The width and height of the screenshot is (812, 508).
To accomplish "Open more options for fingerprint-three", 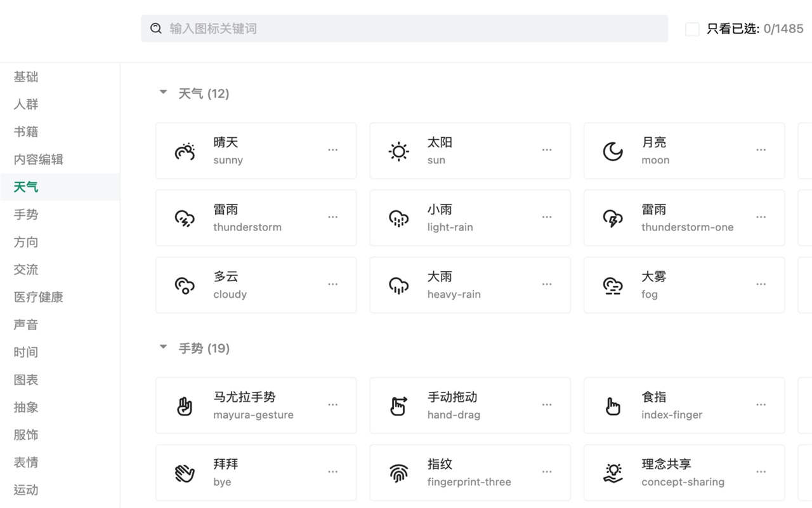I will click(547, 472).
